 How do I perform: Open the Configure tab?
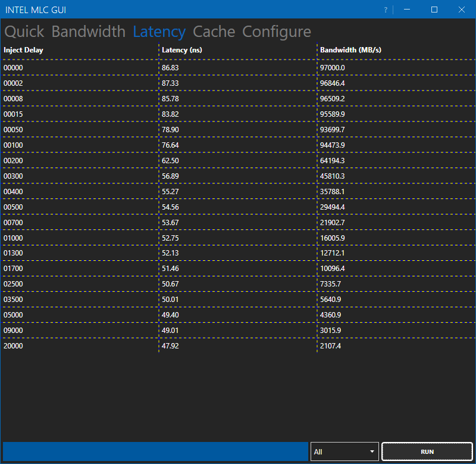click(x=277, y=32)
